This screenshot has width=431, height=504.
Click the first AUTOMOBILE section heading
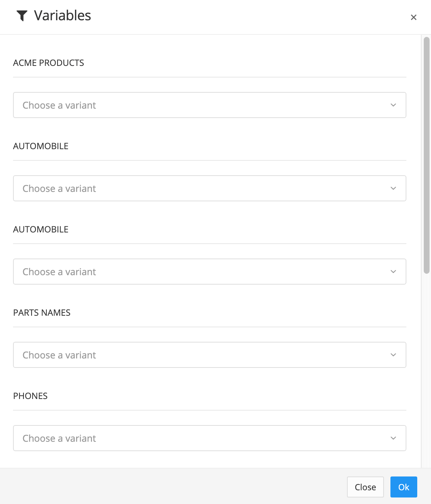click(41, 146)
